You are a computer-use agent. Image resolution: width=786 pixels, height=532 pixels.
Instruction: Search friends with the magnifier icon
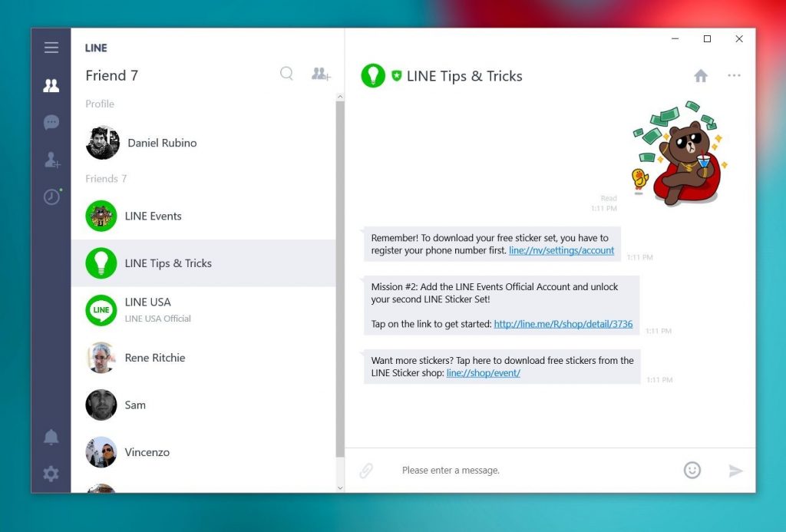click(x=287, y=74)
